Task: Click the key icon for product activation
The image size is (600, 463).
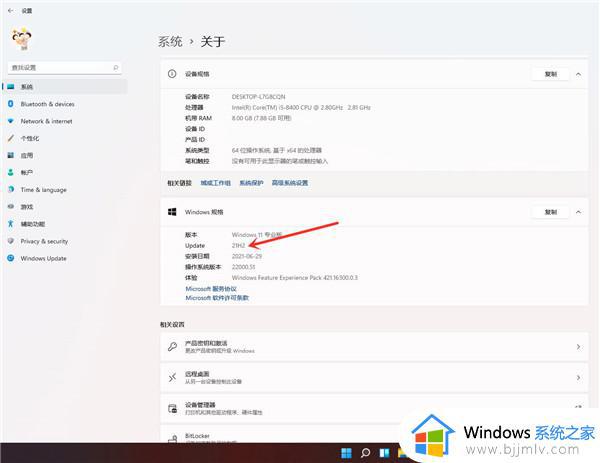Action: tap(172, 347)
